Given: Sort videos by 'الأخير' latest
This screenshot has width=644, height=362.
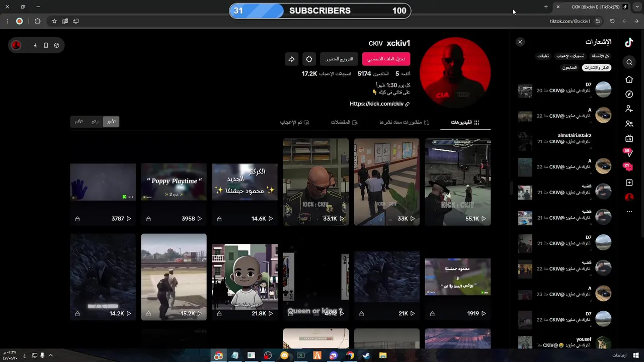Looking at the screenshot, I should pos(111,121).
